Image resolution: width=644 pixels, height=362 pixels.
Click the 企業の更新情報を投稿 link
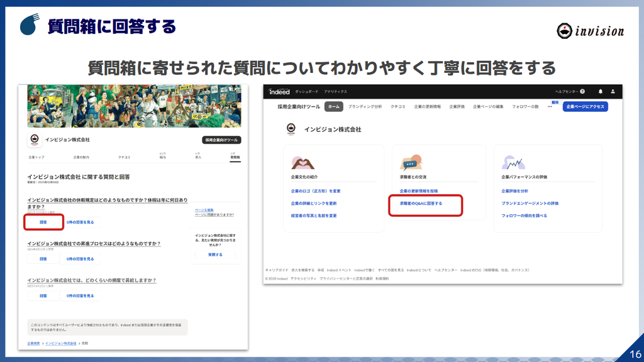click(418, 191)
